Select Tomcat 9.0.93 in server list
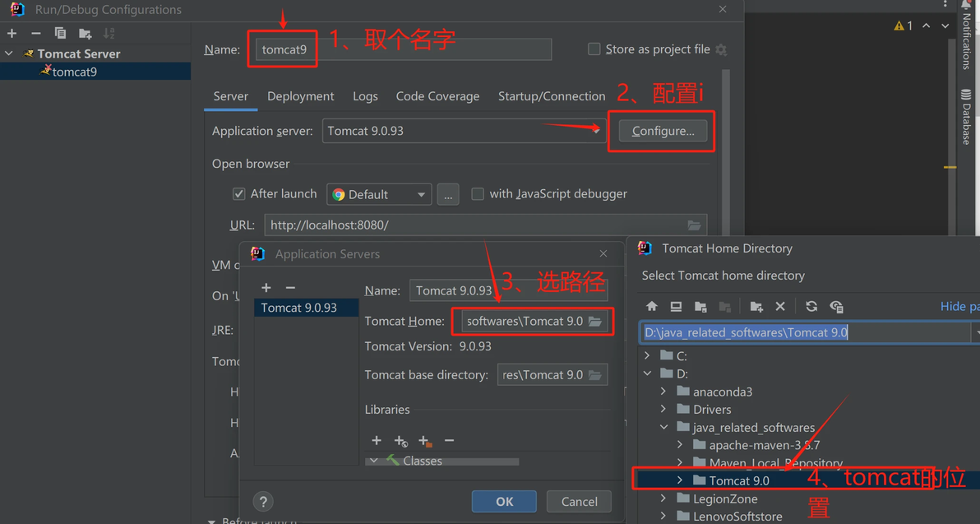980x524 pixels. (306, 308)
